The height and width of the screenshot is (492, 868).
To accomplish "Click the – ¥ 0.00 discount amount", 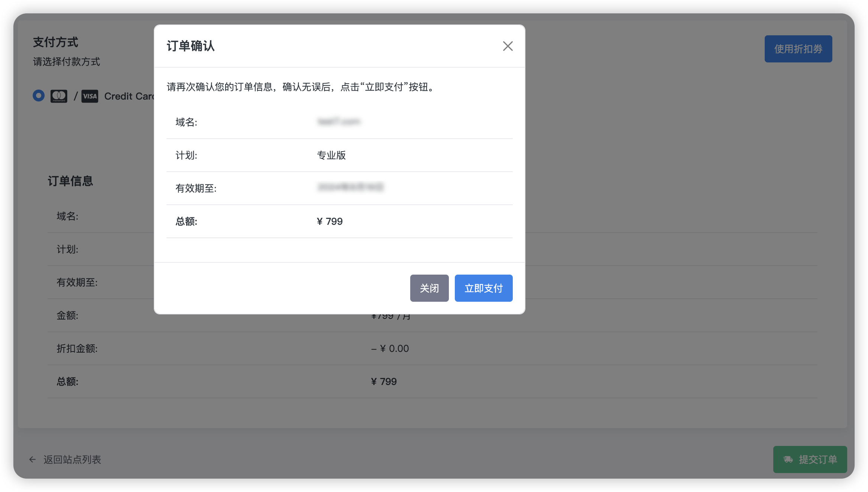I will (390, 349).
